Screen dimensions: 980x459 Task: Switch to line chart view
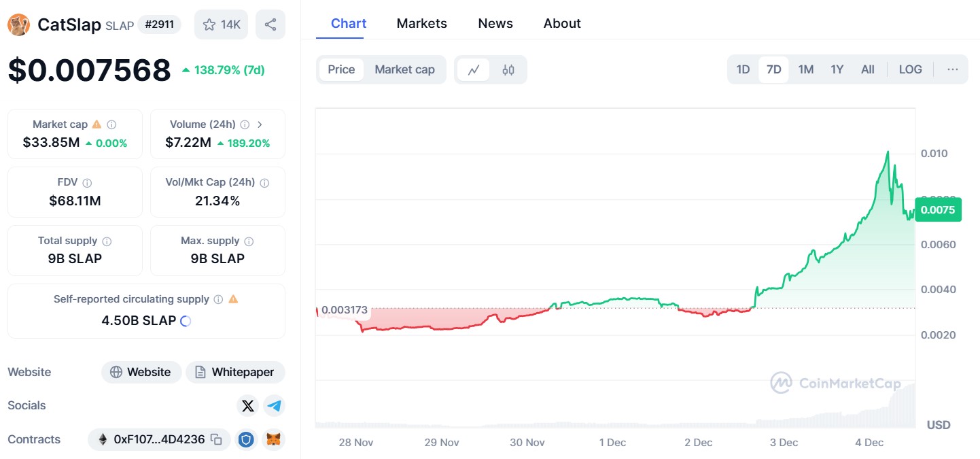(x=474, y=69)
